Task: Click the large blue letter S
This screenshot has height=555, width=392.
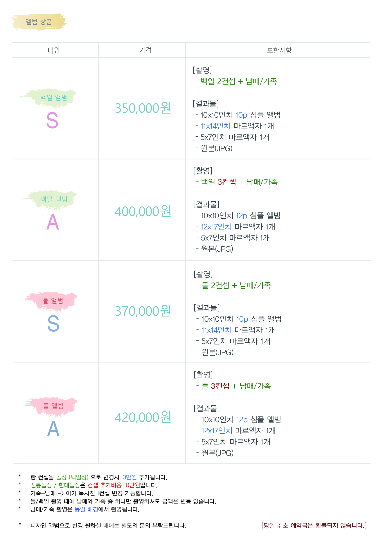Action: pos(53,324)
